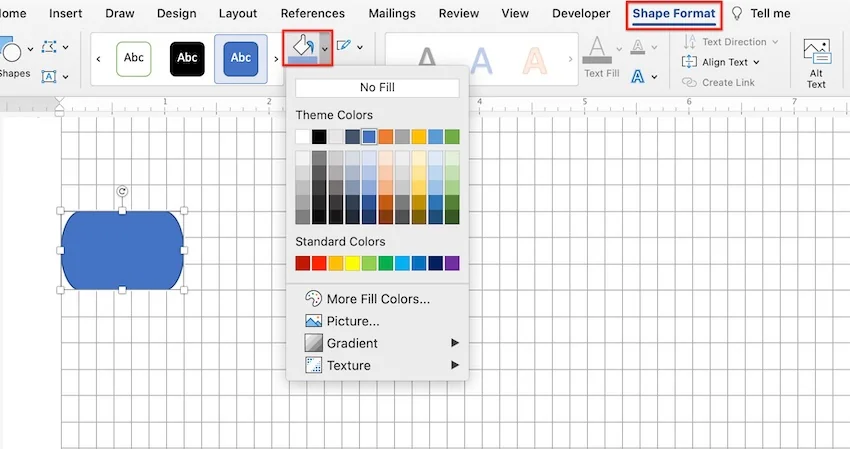Image resolution: width=850 pixels, height=449 pixels.
Task: Click the Text Outline icon
Action: pos(638,47)
